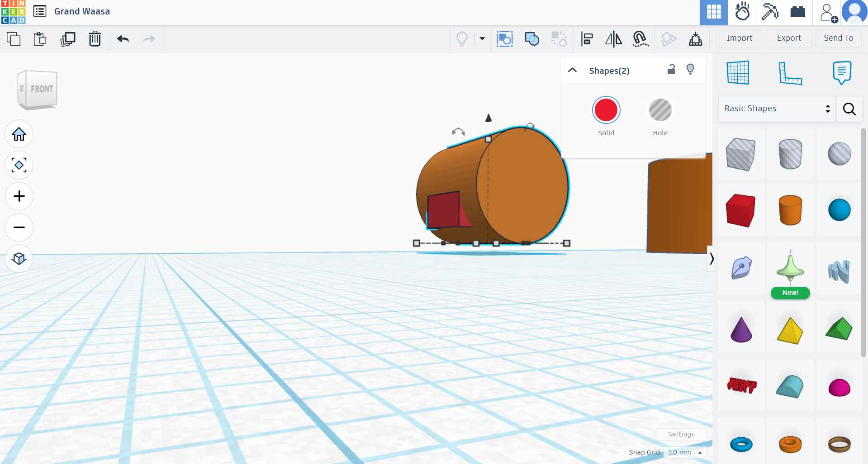
Task: Duplicate the selected shape
Action: 68,39
